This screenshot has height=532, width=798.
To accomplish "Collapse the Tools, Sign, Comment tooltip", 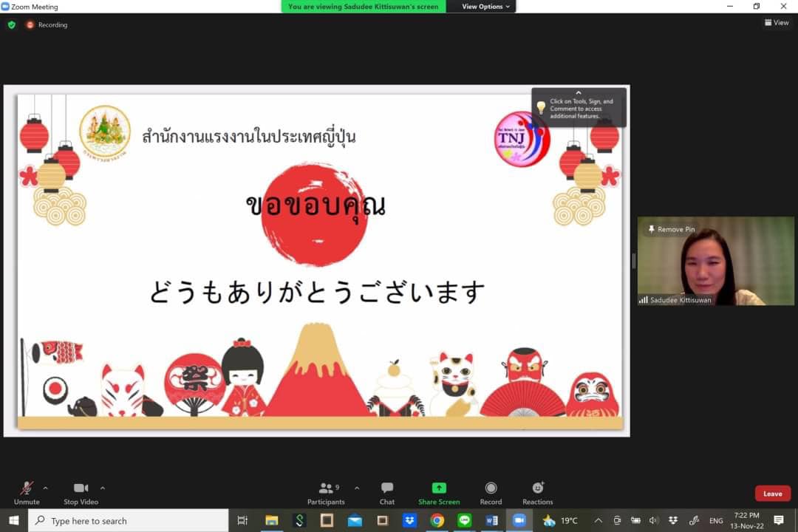I will pos(579,93).
